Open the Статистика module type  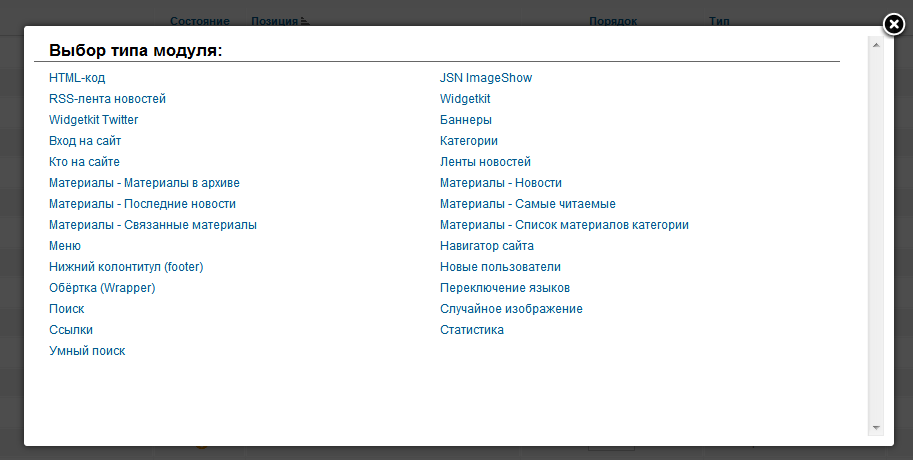(x=472, y=330)
